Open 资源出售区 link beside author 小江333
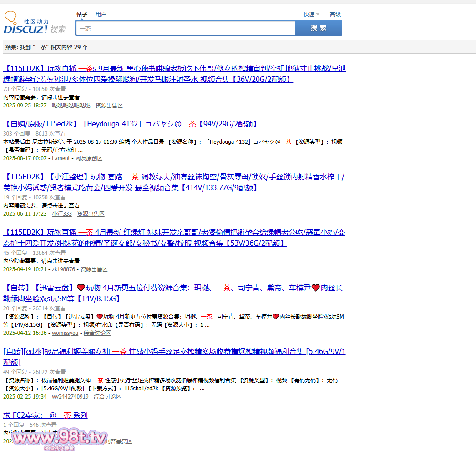 coord(91,214)
